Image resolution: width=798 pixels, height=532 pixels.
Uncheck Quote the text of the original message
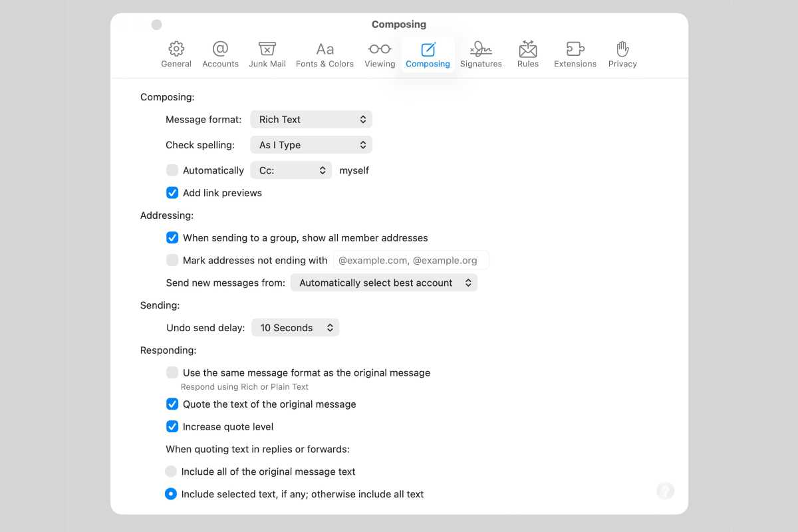172,404
